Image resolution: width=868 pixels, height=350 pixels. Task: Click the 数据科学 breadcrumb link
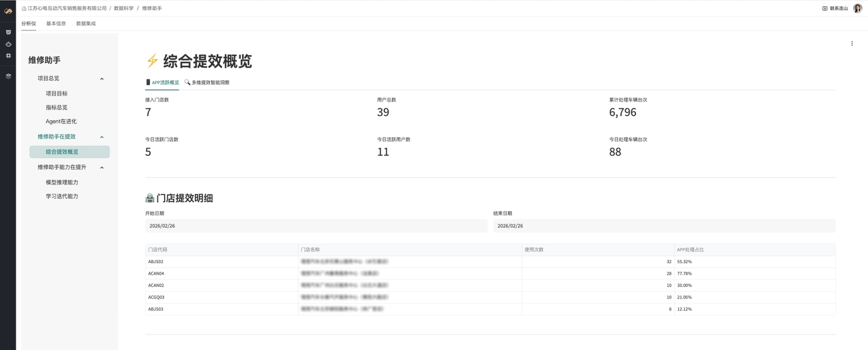pyautogui.click(x=123, y=8)
